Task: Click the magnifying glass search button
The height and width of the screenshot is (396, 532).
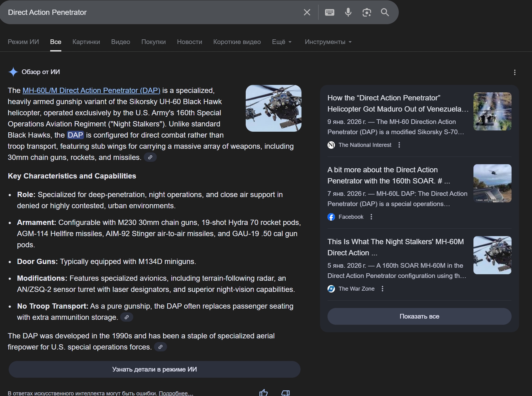Action: pos(385,12)
